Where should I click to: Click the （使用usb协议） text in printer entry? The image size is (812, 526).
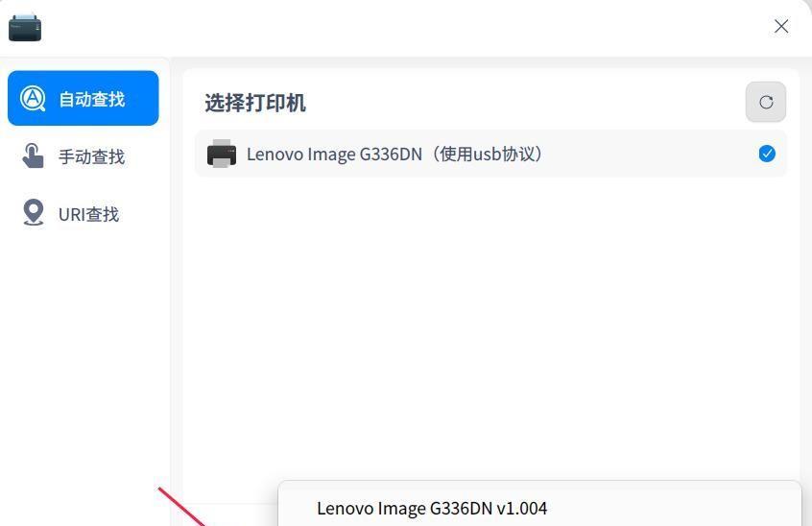click(487, 154)
